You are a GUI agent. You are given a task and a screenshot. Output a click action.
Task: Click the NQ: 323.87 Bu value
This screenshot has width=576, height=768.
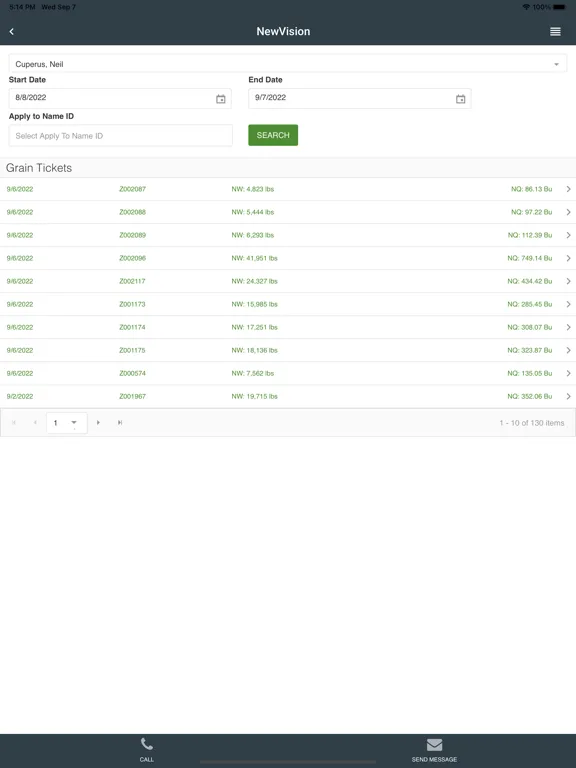pos(529,350)
